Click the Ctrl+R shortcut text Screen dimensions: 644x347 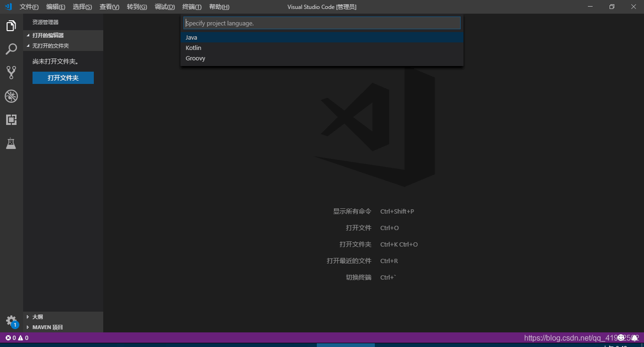coord(389,261)
